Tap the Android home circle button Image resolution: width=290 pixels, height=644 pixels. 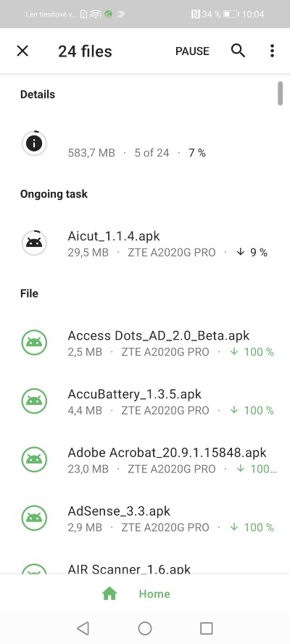point(145,628)
